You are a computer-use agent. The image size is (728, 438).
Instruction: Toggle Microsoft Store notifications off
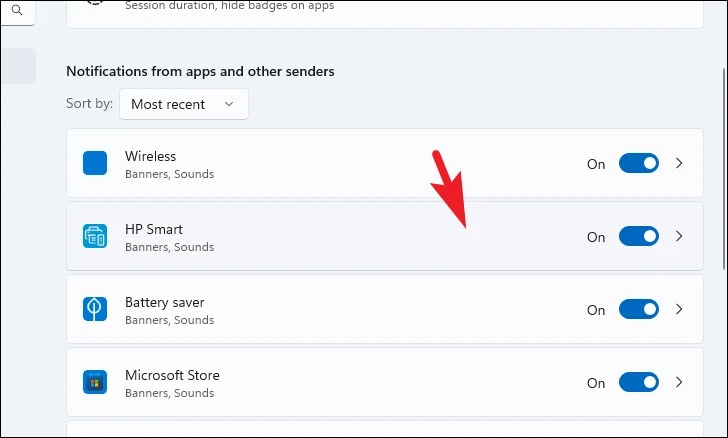(638, 382)
